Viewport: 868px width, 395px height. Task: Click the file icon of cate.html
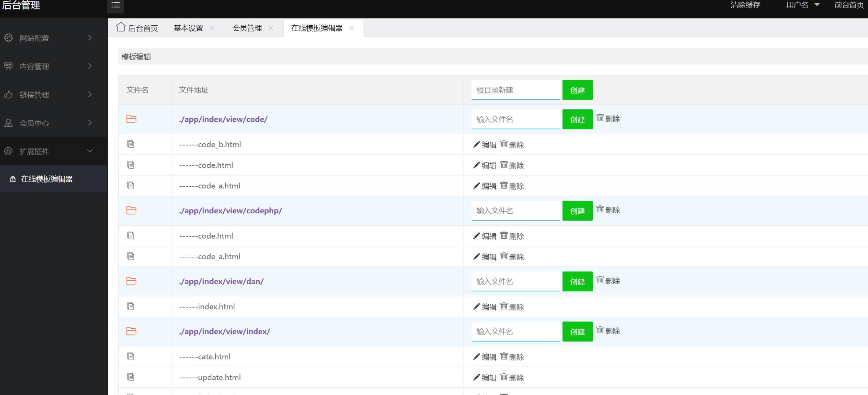pos(131,356)
